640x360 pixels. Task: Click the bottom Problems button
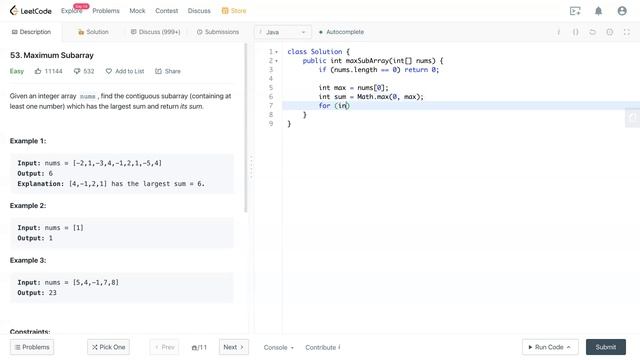pos(32,347)
